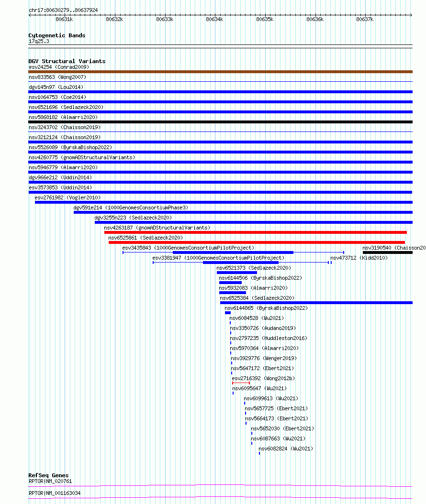Viewport: 426px width, 504px height.
Task: Open nsv5526089 (ByrskaBishop2022) variant
Action: click(x=70, y=147)
